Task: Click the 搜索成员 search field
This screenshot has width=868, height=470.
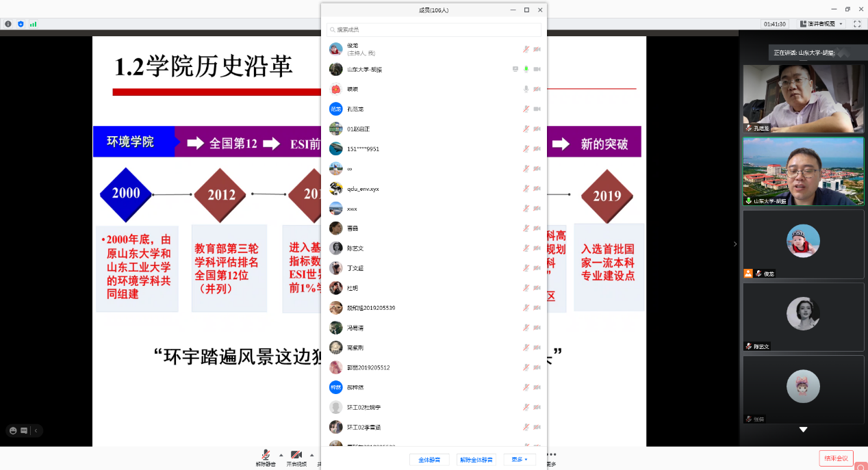Action: point(434,30)
